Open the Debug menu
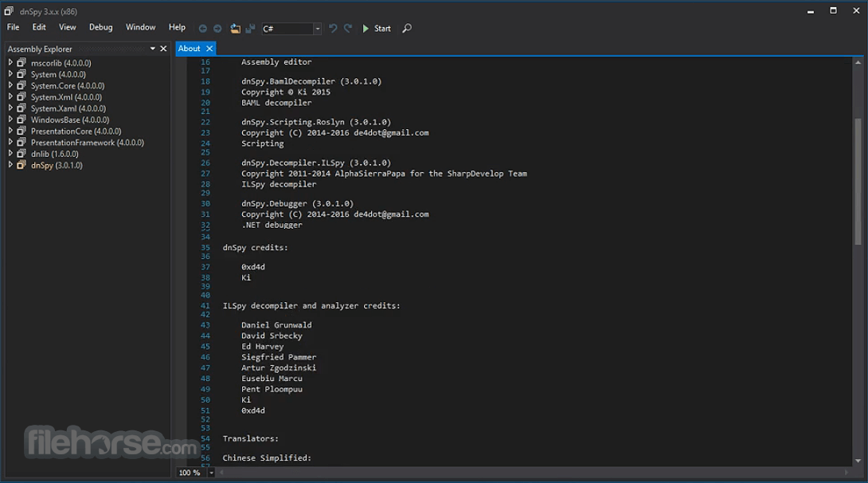 point(101,27)
